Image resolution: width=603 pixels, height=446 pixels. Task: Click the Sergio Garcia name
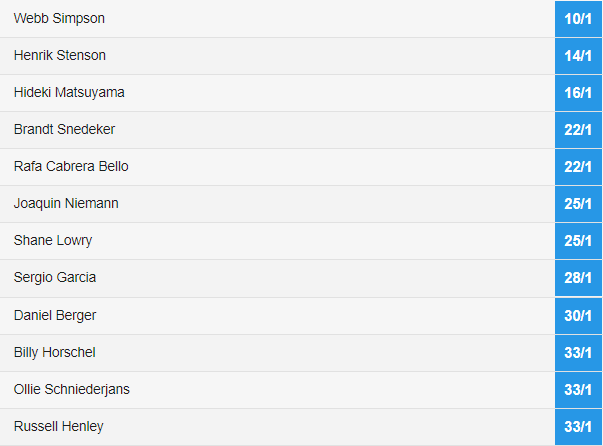tap(55, 277)
